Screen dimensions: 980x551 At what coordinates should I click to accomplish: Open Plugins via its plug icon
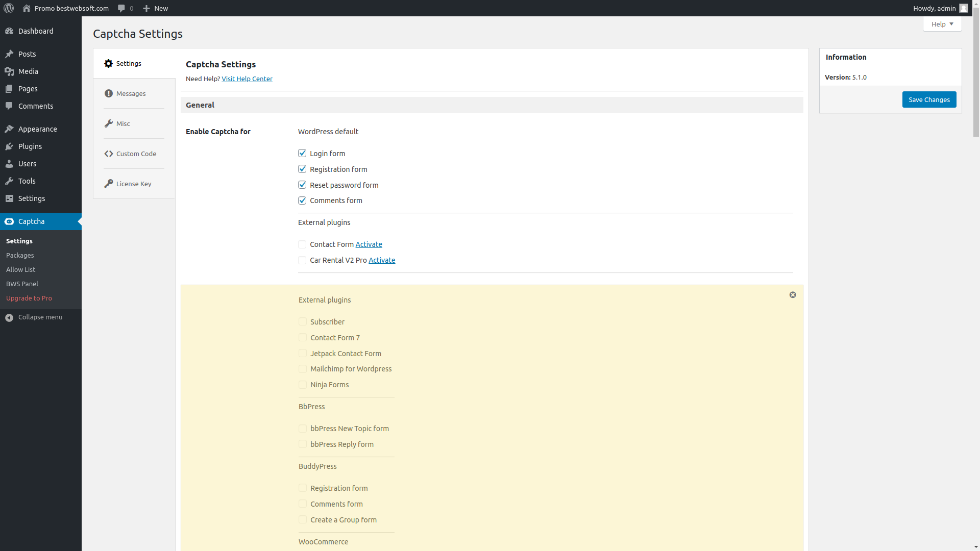pos(9,146)
